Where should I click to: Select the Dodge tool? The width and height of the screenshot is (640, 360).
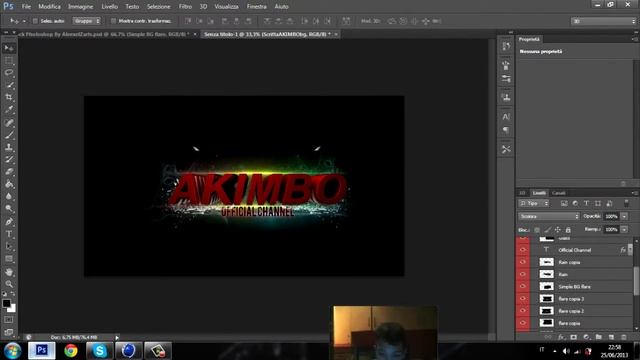(x=9, y=209)
